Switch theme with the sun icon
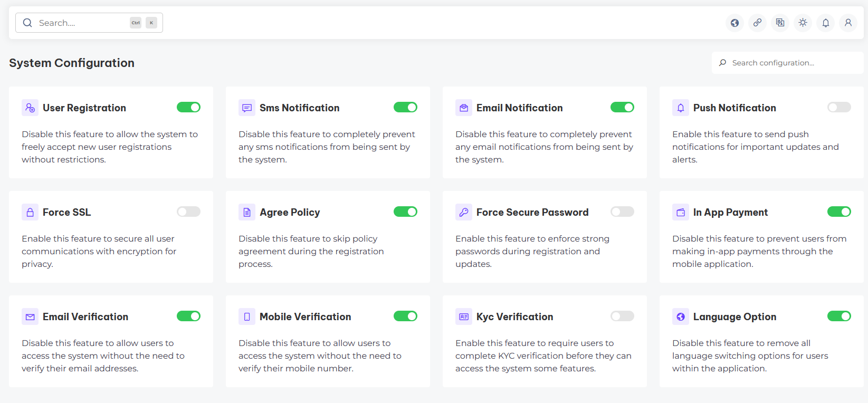868x403 pixels. click(x=803, y=23)
